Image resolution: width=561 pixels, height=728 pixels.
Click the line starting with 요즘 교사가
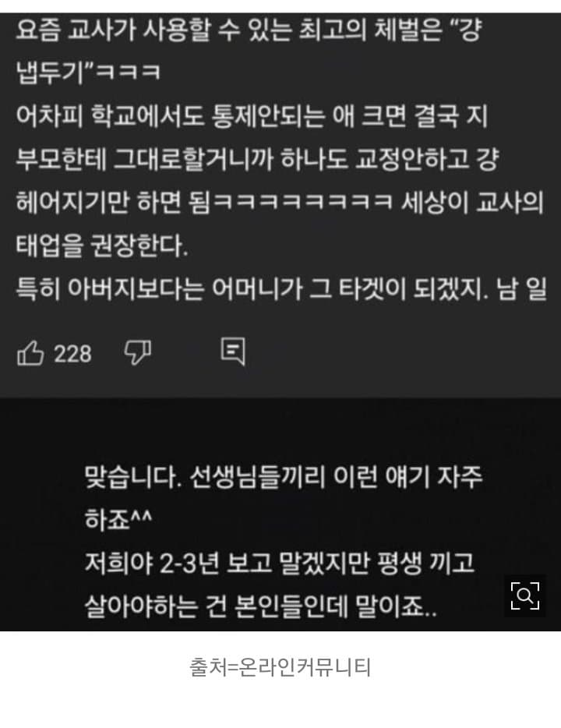pyautogui.click(x=249, y=30)
